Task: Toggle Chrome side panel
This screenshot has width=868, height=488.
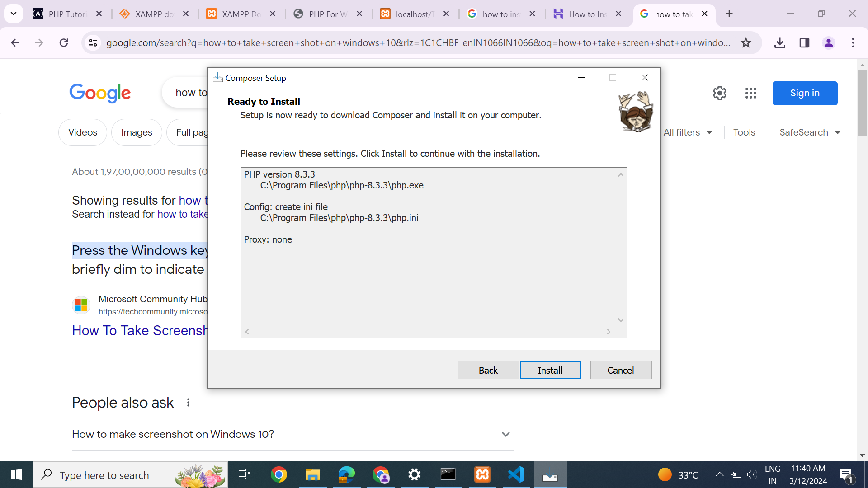Action: [804, 42]
